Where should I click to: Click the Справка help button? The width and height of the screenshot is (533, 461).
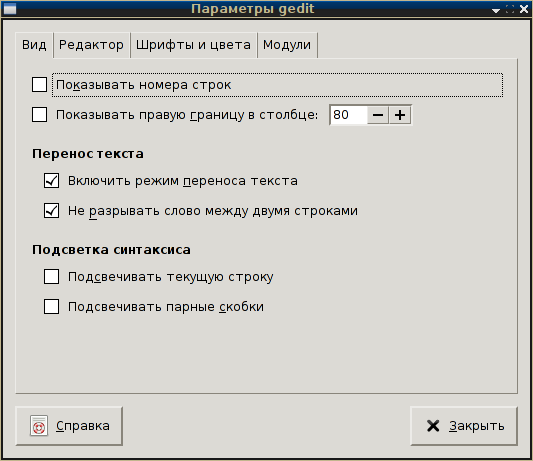(x=69, y=426)
